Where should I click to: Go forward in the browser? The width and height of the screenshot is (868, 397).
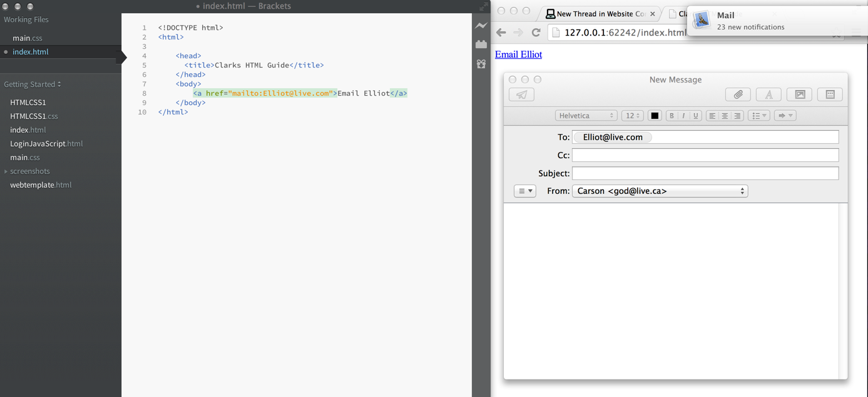point(518,33)
